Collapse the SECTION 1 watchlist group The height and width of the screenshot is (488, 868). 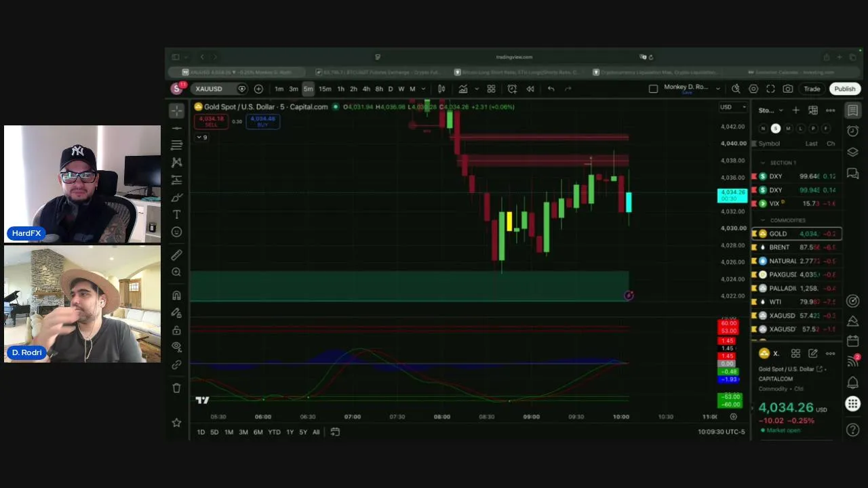click(x=763, y=163)
